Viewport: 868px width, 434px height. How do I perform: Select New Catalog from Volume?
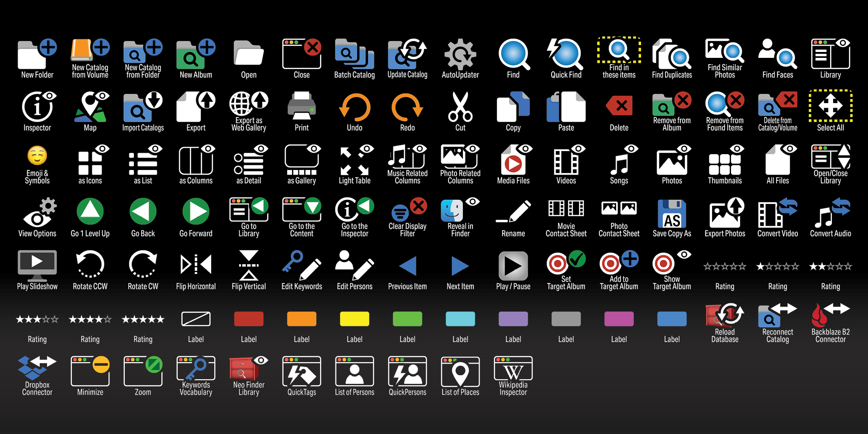point(90,50)
